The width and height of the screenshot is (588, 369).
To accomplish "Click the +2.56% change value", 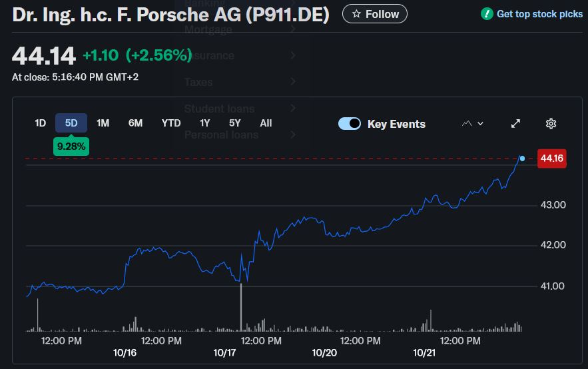I will pos(159,55).
